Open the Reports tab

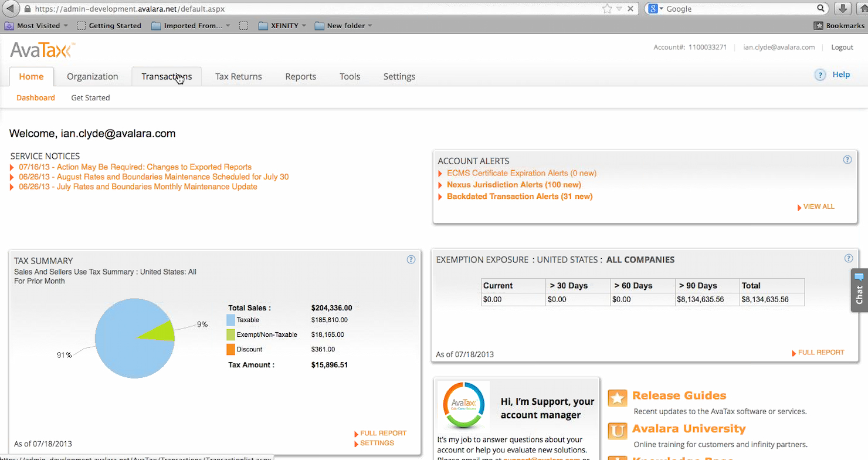click(x=300, y=76)
